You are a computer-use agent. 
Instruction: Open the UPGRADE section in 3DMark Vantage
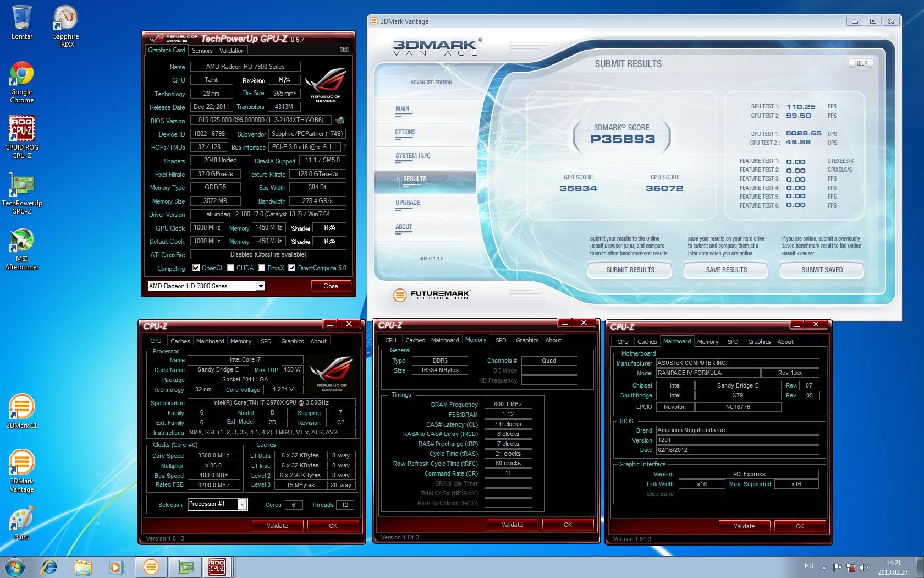pos(408,203)
